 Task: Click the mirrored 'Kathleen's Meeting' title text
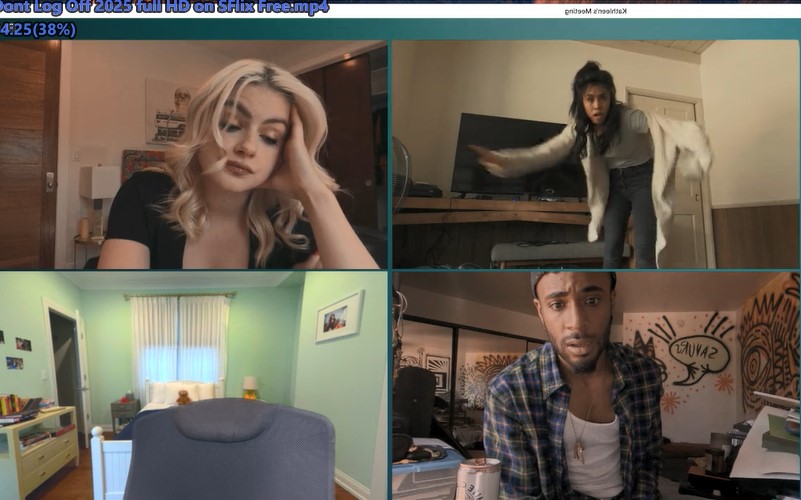pos(596,11)
